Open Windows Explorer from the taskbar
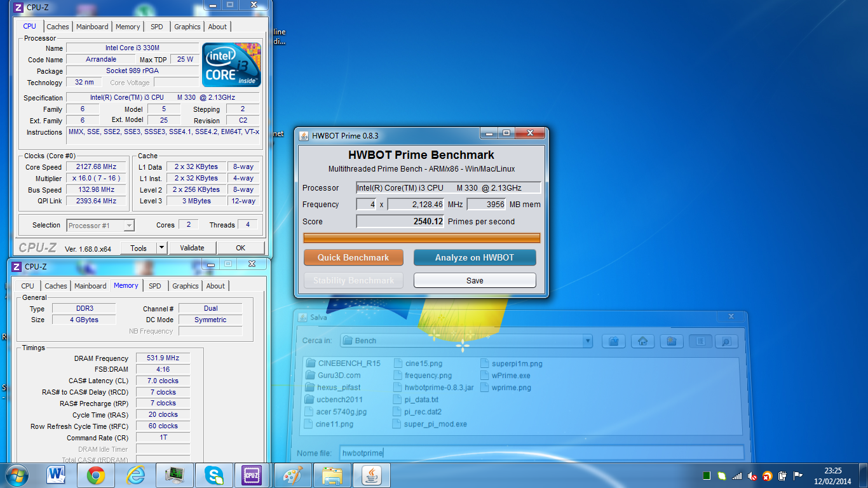 [332, 475]
